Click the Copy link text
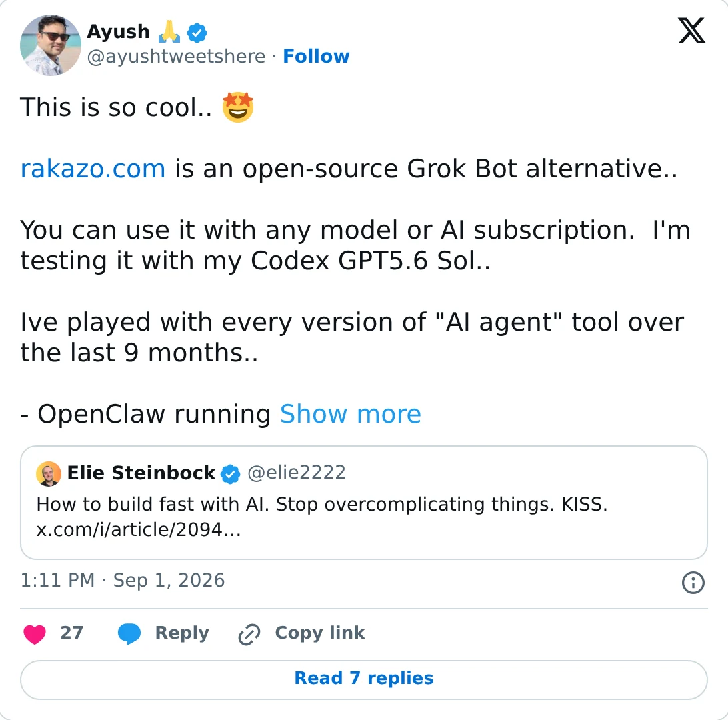The height and width of the screenshot is (720, 728). (320, 633)
